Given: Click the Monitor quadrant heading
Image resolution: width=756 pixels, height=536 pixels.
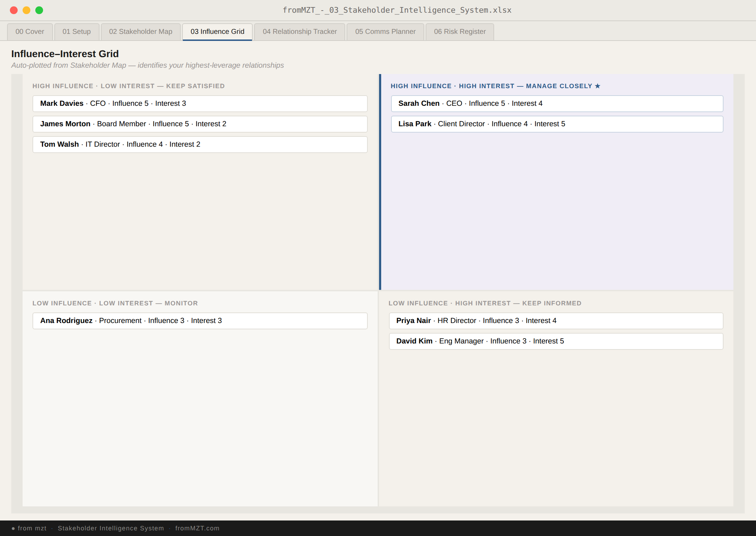Looking at the screenshot, I should click(115, 303).
